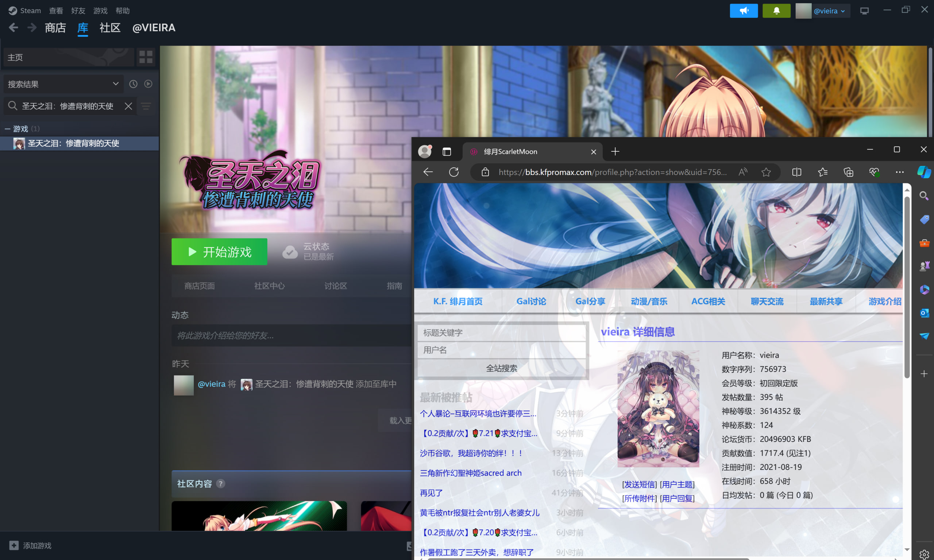The image size is (934, 560).
Task: Open Edge tab actions menu icon
Action: click(447, 152)
